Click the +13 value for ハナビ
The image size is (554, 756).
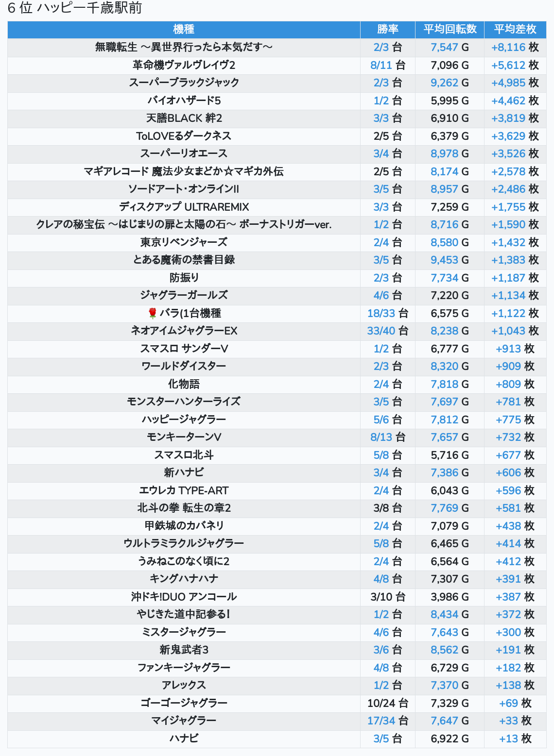tap(508, 739)
